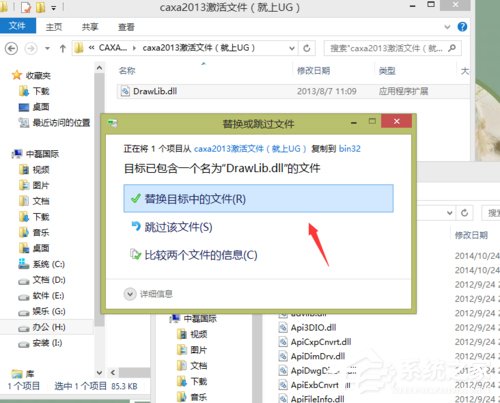Select ApiDimDrv.dll in back window
500x403 pixels.
click(312, 356)
